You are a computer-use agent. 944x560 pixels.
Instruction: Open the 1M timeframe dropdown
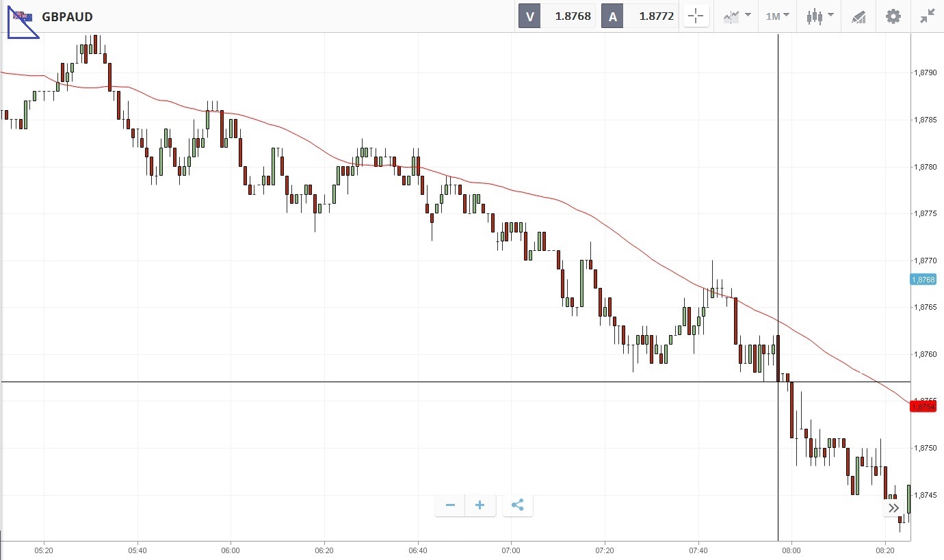(777, 16)
